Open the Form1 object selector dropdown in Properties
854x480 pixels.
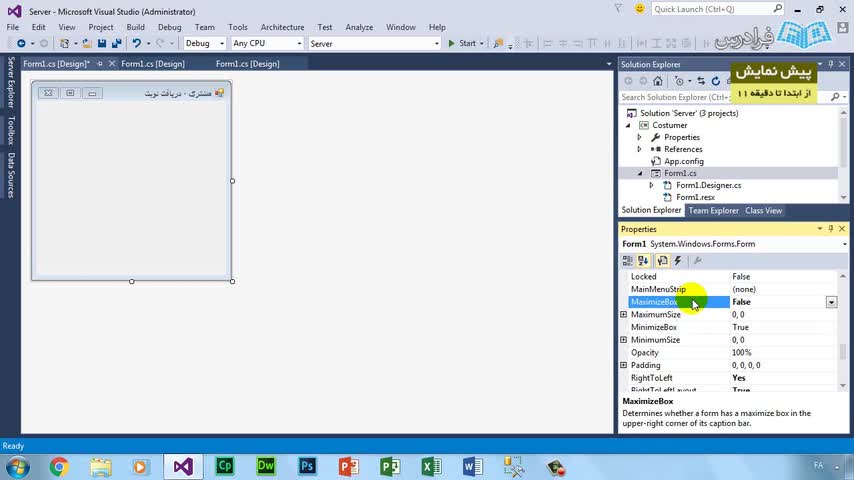(844, 244)
